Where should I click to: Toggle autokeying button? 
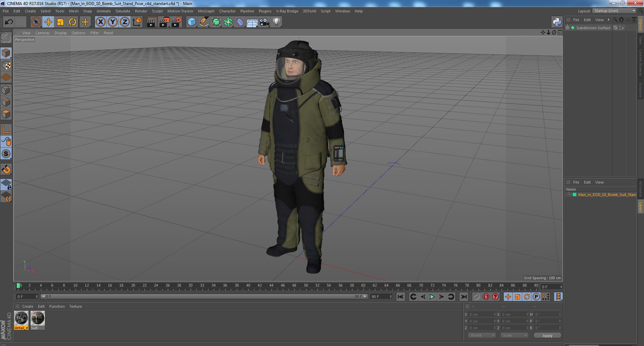(x=486, y=297)
